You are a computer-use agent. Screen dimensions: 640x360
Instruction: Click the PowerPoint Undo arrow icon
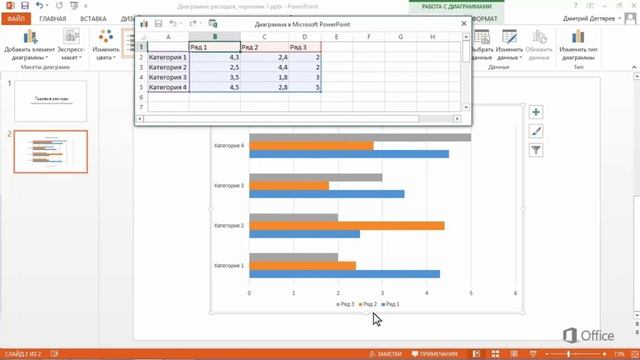tap(40, 6)
